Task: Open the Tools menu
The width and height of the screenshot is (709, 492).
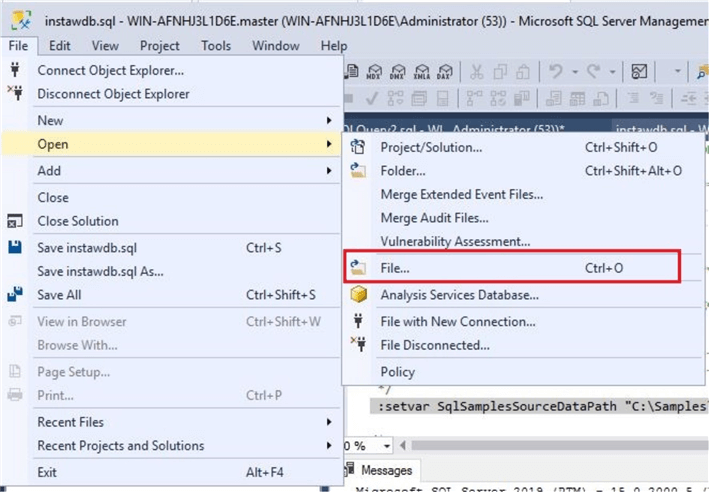Action: point(216,46)
